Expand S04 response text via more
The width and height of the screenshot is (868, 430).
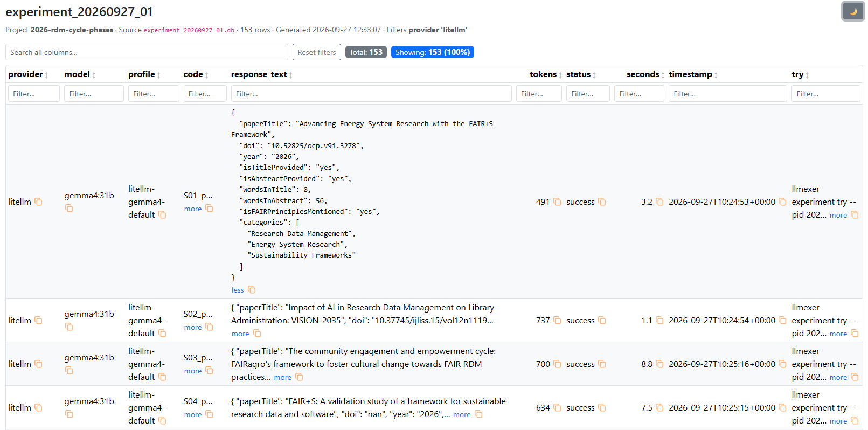click(462, 414)
